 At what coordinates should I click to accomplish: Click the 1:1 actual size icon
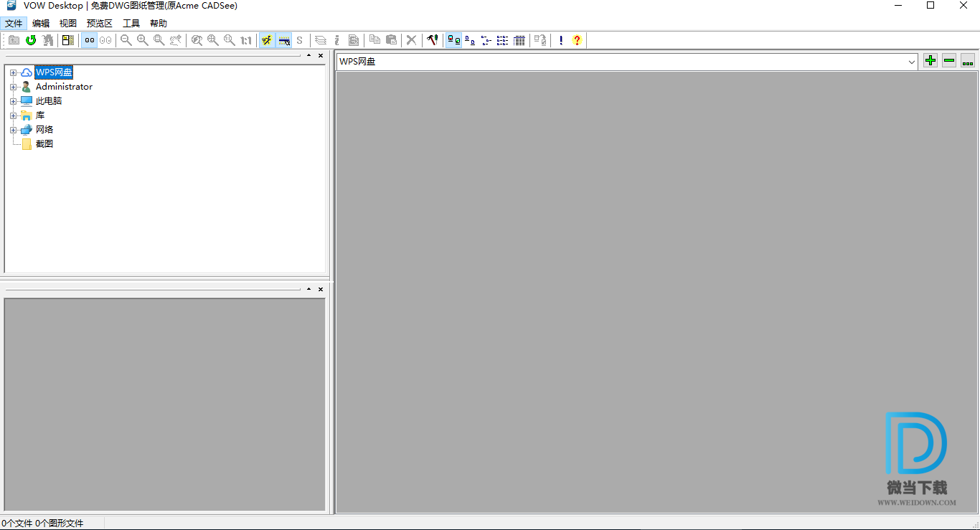click(x=246, y=40)
